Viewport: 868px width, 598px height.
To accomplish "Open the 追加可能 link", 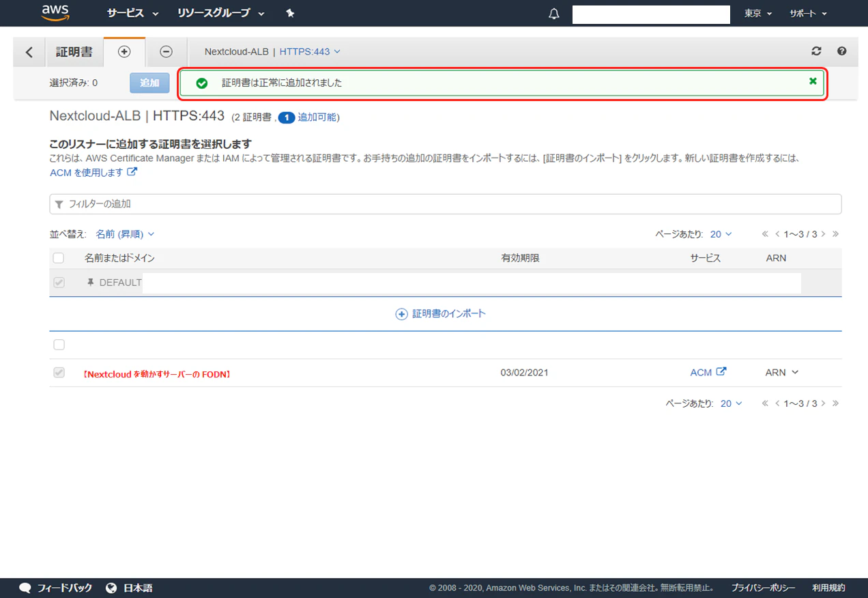I will click(x=317, y=117).
